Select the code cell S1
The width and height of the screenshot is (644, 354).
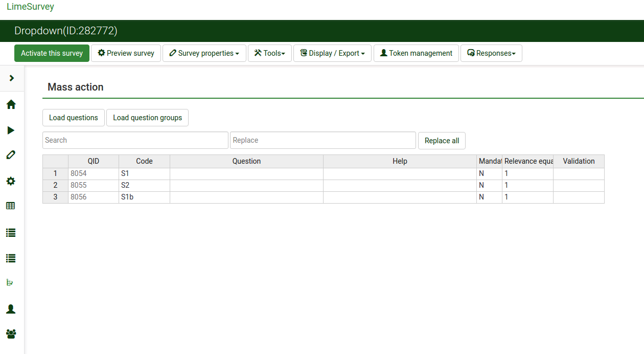coord(144,174)
